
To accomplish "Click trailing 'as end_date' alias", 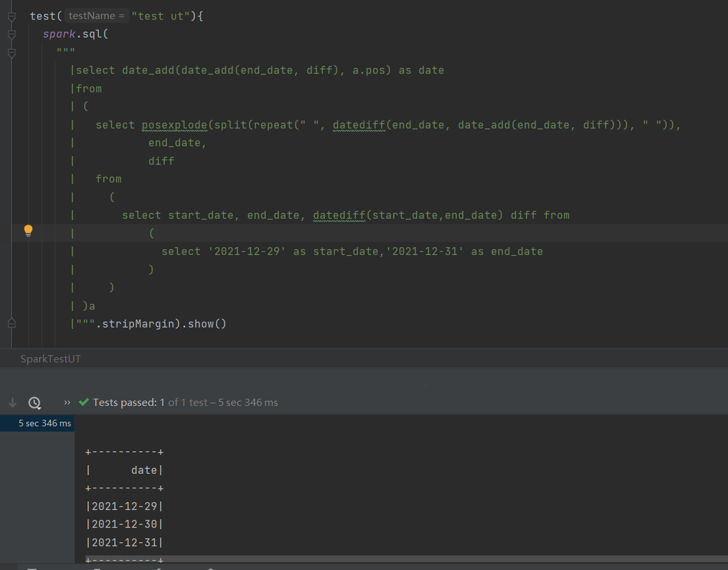I will (507, 251).
